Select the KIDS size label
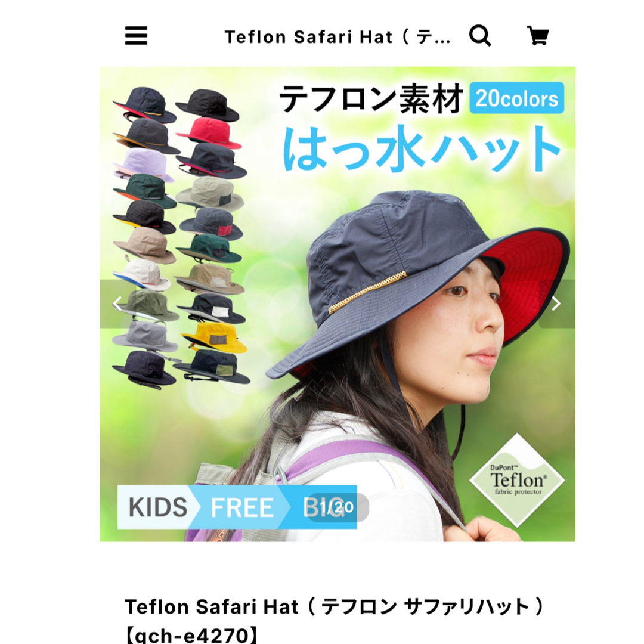Viewport: 644px width, 644px height. point(158,507)
